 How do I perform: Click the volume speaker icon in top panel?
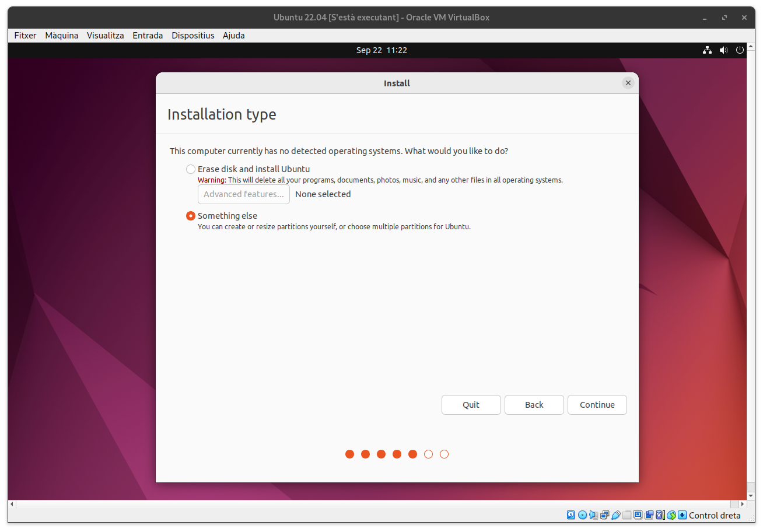(723, 50)
